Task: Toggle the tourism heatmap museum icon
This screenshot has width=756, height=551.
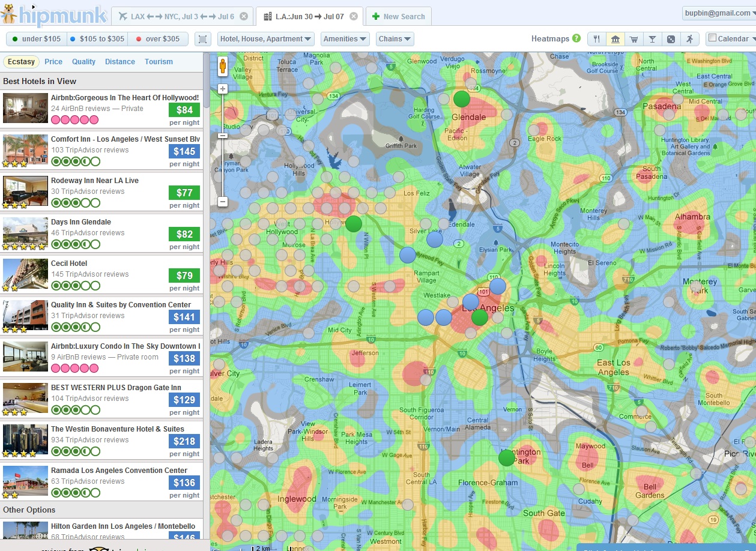Action: (x=615, y=39)
